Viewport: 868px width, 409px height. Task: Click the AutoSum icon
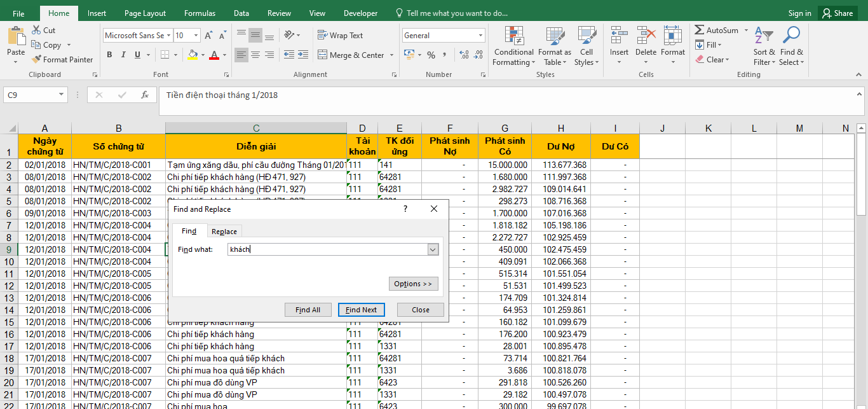(700, 31)
